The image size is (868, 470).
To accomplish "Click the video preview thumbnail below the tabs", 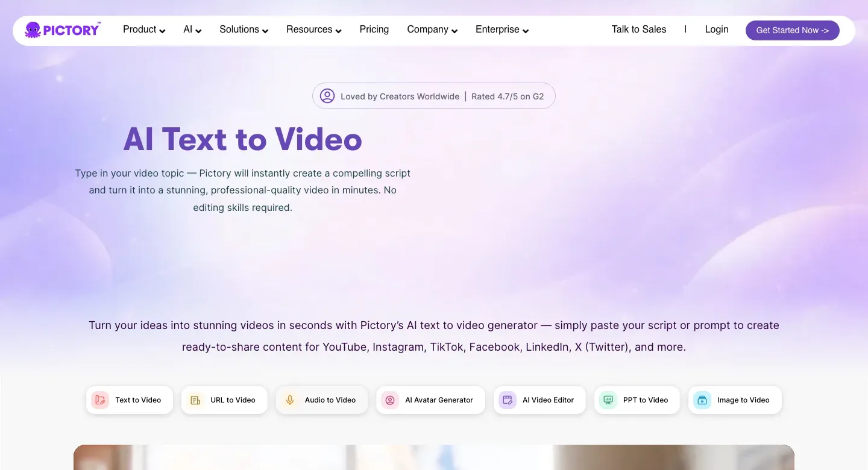I will point(434,457).
